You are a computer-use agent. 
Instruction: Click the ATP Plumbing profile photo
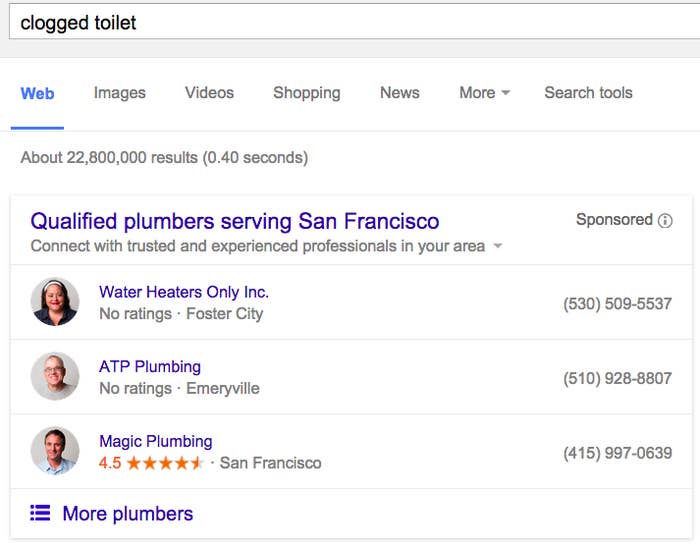55,376
